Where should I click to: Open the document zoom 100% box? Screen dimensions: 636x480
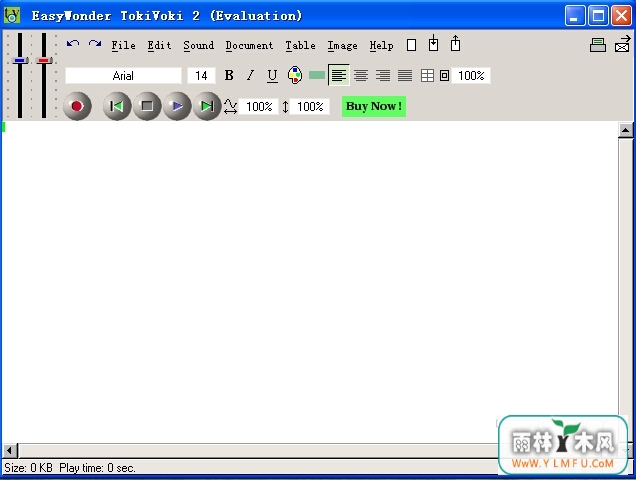pyautogui.click(x=471, y=75)
